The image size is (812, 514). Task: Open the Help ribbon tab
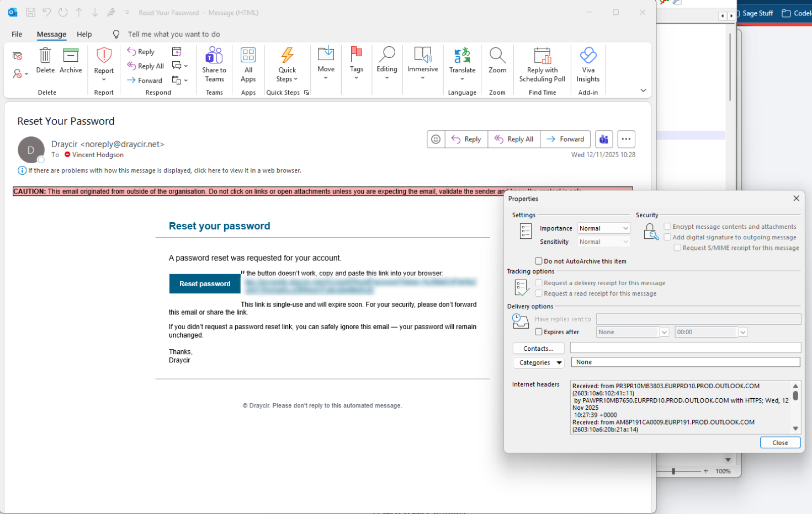coord(84,34)
